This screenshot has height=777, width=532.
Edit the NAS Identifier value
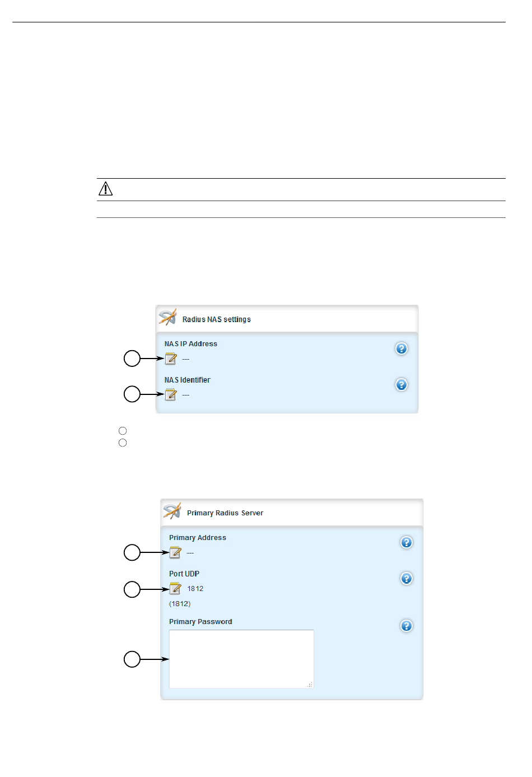171,395
